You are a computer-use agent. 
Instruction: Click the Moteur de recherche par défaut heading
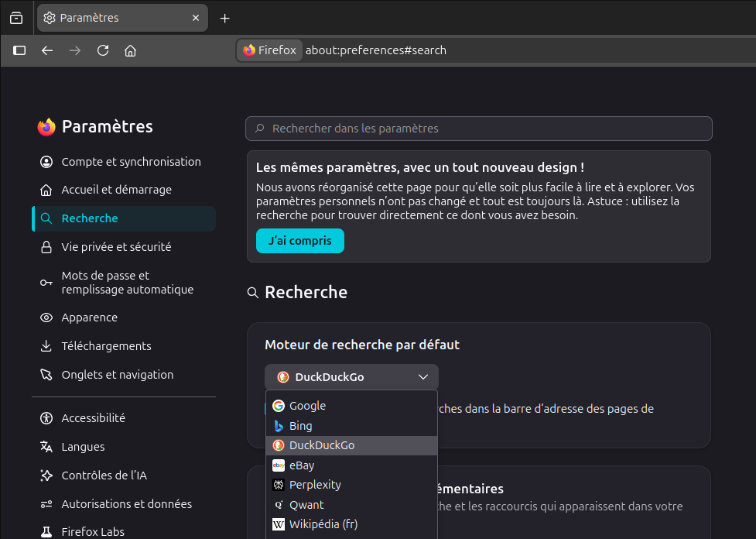pos(362,345)
